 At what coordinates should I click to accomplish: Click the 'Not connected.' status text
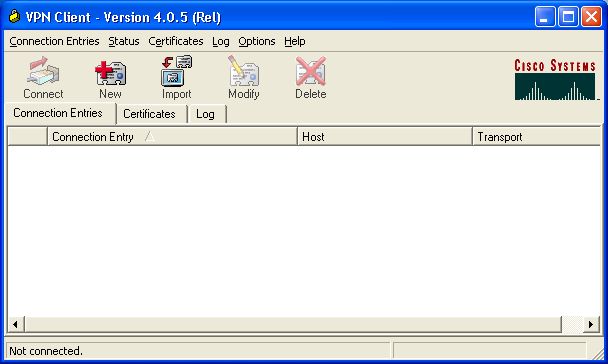point(46,351)
